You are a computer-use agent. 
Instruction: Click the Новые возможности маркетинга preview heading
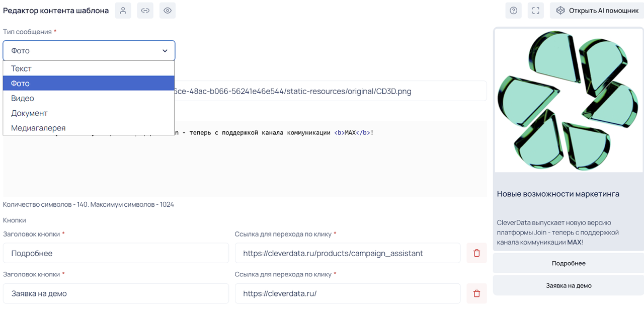(558, 194)
